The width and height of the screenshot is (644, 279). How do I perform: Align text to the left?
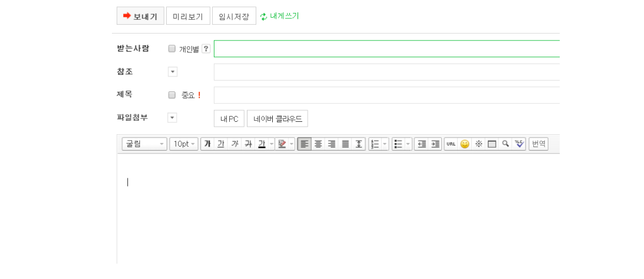tap(304, 144)
